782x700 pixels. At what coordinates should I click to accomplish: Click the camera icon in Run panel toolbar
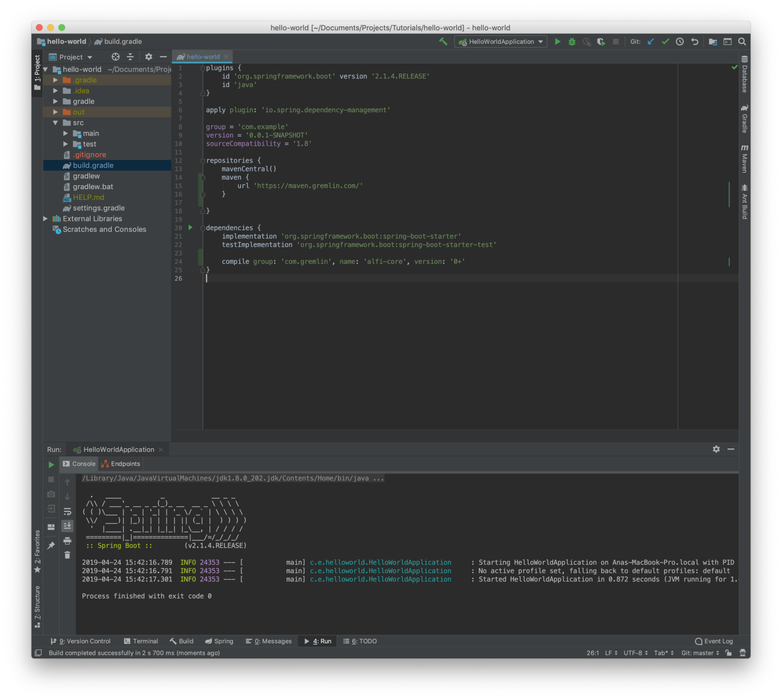pos(51,494)
